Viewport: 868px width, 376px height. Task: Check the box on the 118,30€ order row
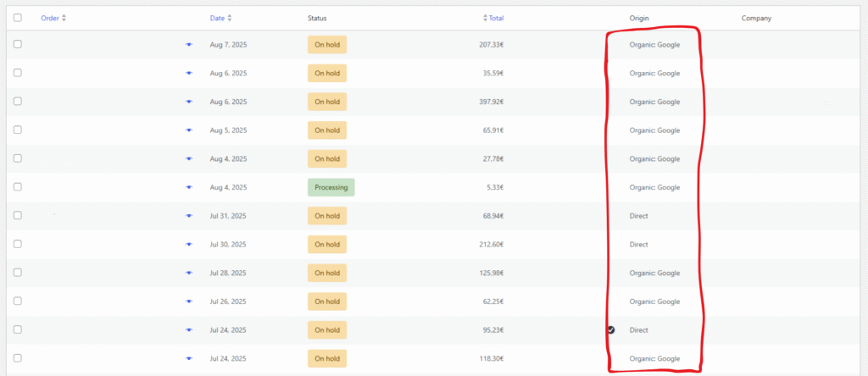click(18, 357)
